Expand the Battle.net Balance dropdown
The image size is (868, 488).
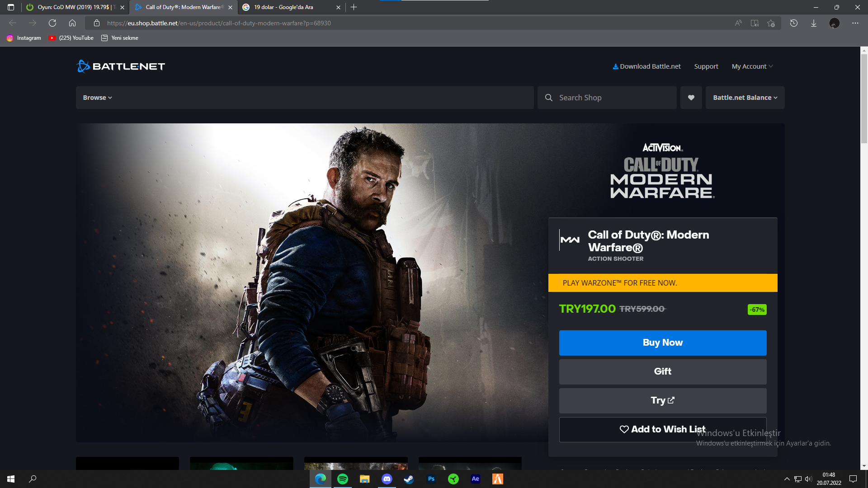745,98
